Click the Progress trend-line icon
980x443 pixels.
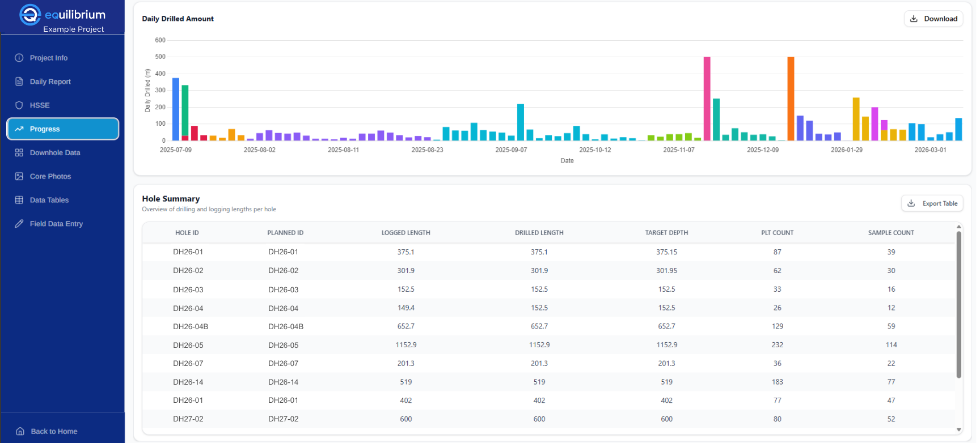coord(19,129)
